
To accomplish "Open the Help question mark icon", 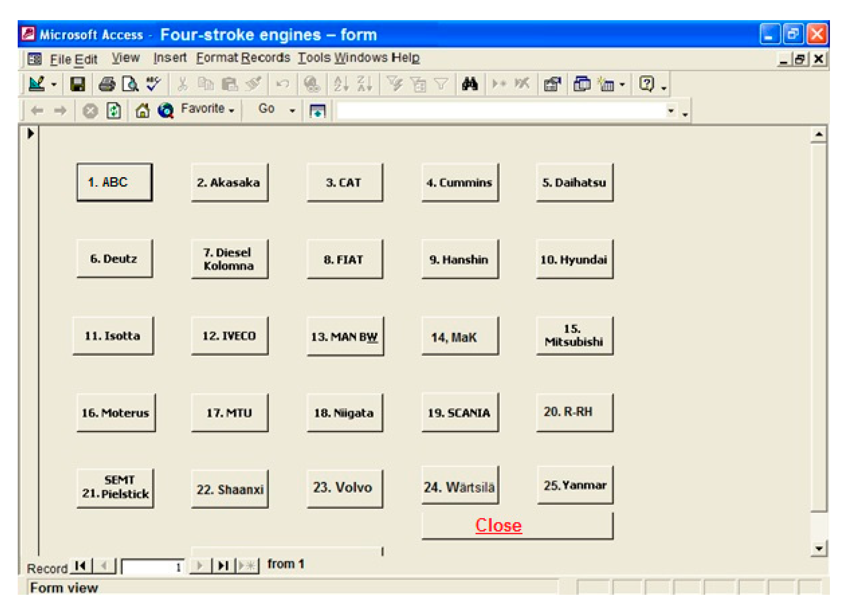I will [x=646, y=84].
